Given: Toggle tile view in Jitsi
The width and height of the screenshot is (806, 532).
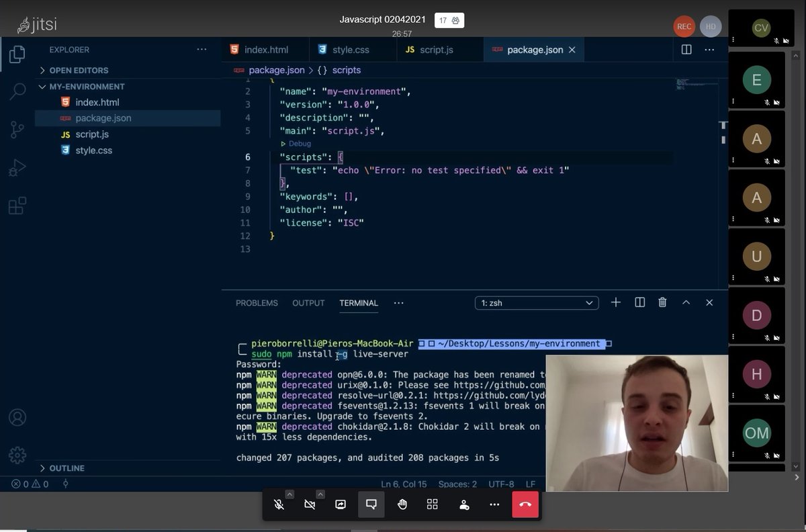Looking at the screenshot, I should (433, 504).
